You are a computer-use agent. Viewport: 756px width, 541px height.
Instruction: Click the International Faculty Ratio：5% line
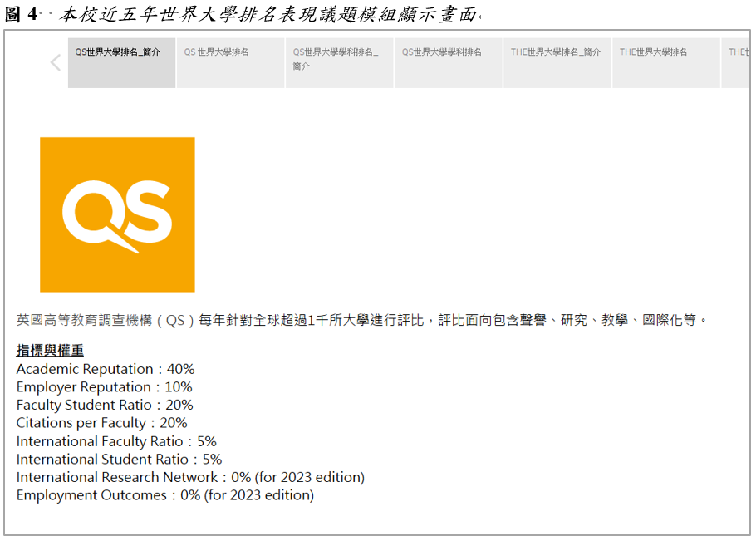[116, 441]
